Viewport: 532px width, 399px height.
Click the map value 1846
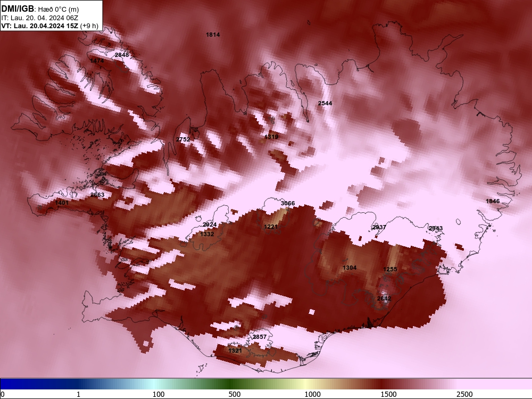493,201
